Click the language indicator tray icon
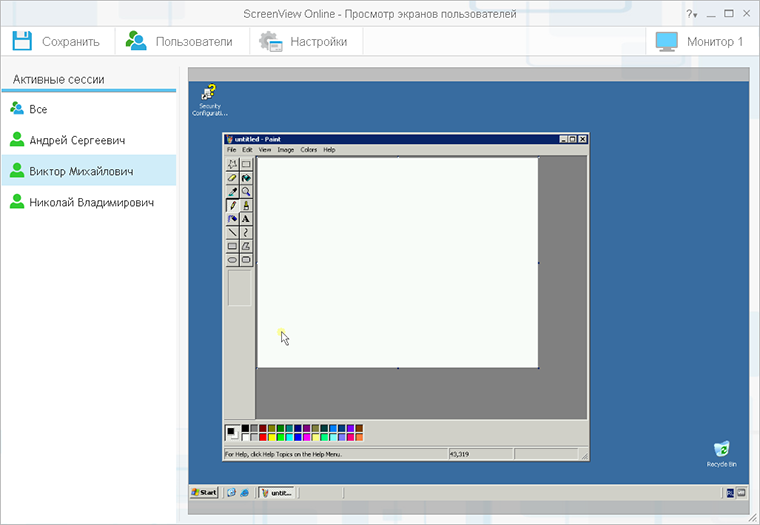760x525 pixels. 730,493
